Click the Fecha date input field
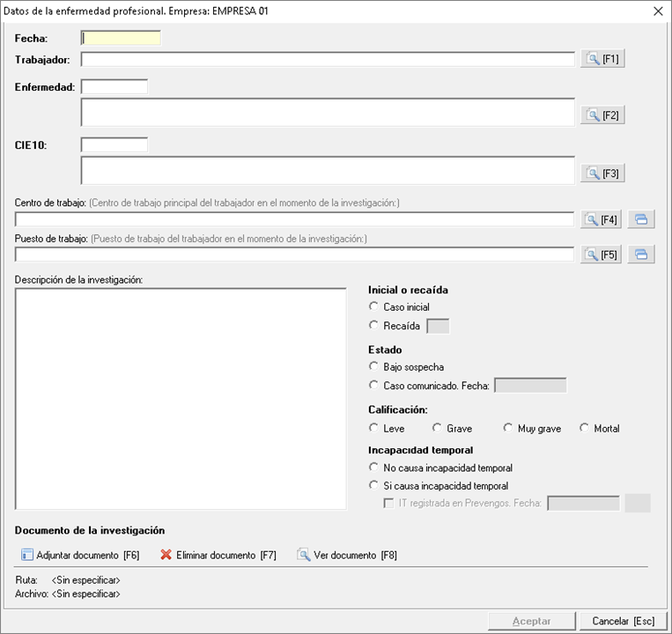The height and width of the screenshot is (634, 672). (121, 38)
